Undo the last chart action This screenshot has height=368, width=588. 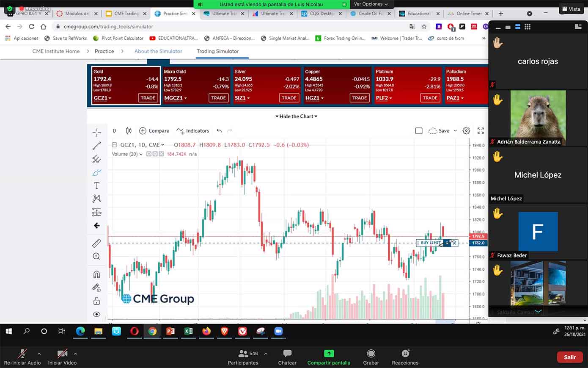(x=219, y=131)
